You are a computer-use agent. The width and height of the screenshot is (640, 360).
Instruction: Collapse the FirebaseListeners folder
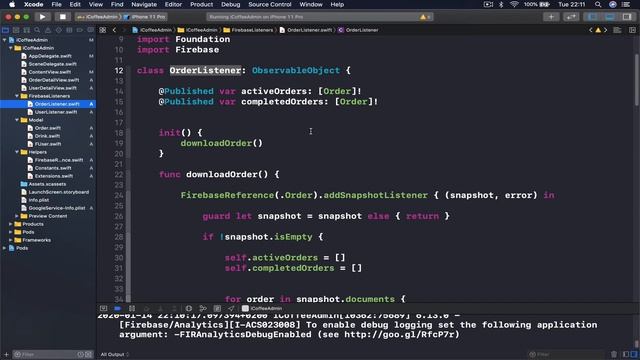coord(17,96)
